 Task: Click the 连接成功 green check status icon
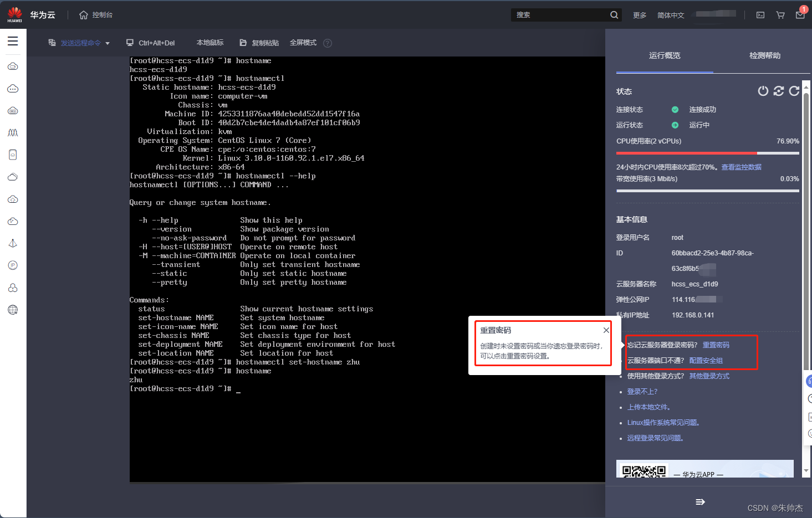click(675, 110)
